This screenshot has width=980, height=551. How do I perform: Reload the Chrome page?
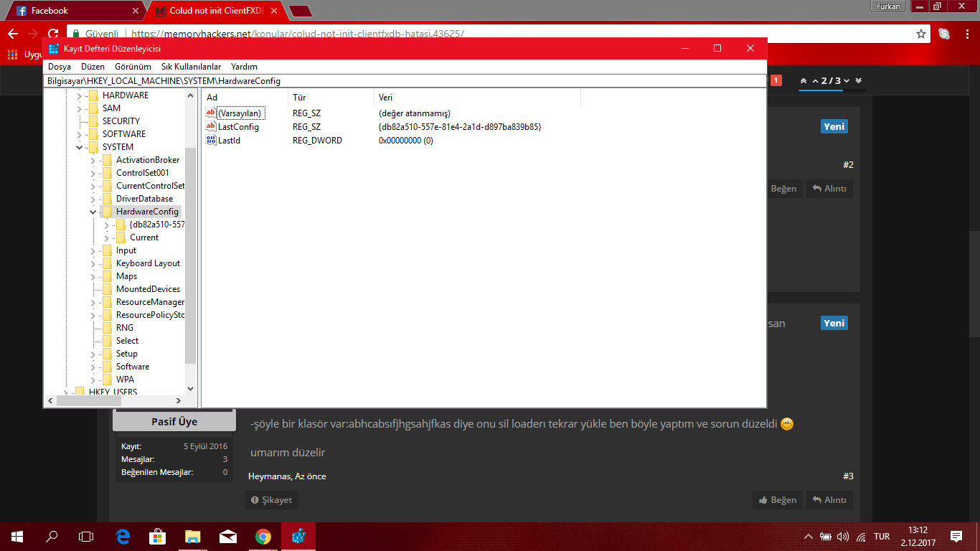click(x=53, y=34)
